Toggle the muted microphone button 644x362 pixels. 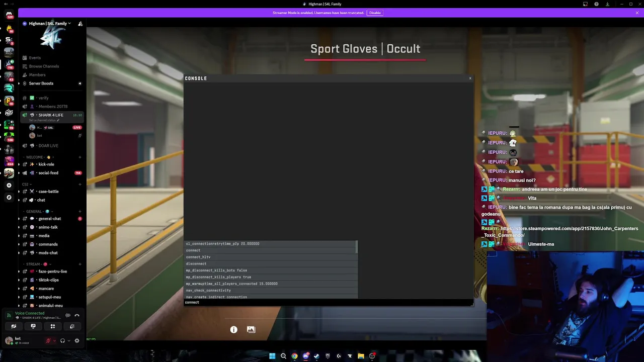48,341
